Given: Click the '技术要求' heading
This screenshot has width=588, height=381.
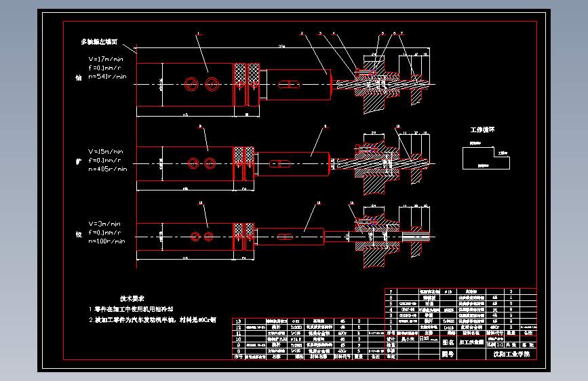Looking at the screenshot, I should pos(132,298).
